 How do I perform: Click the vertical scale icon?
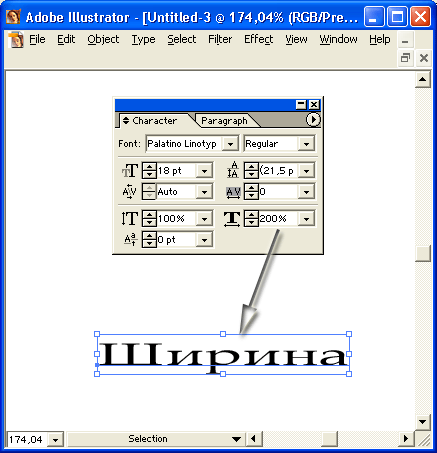point(129,219)
